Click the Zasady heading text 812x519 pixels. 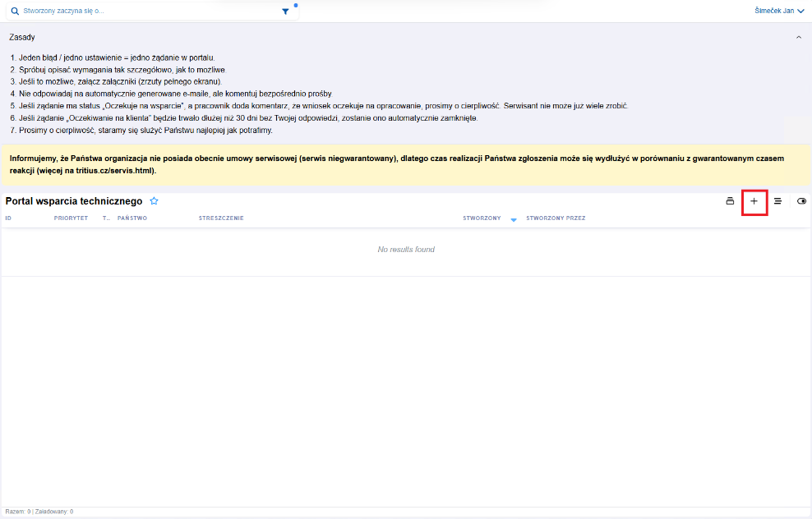pos(21,37)
